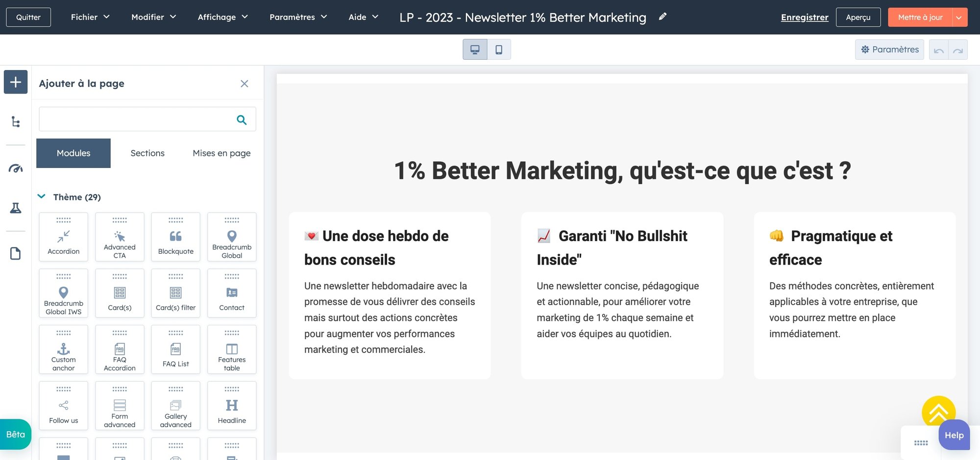This screenshot has height=460, width=980.
Task: Click the Bêta badge
Action: (16, 435)
